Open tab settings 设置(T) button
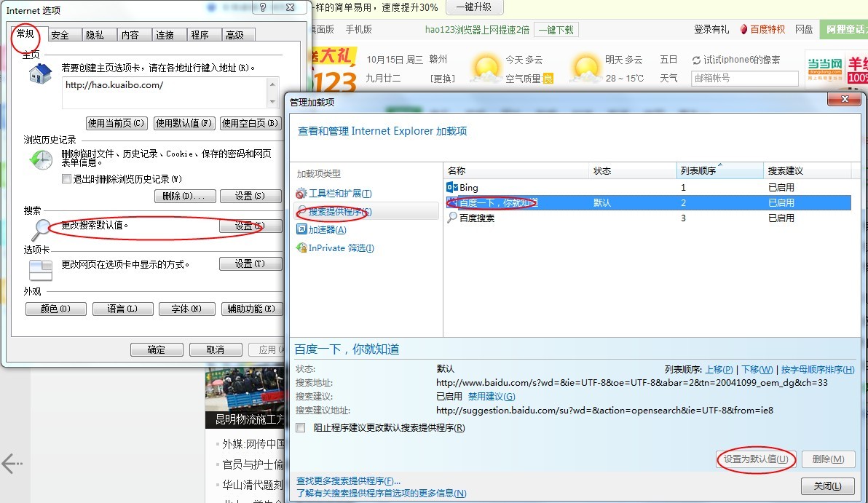The height and width of the screenshot is (503, 868). click(250, 264)
